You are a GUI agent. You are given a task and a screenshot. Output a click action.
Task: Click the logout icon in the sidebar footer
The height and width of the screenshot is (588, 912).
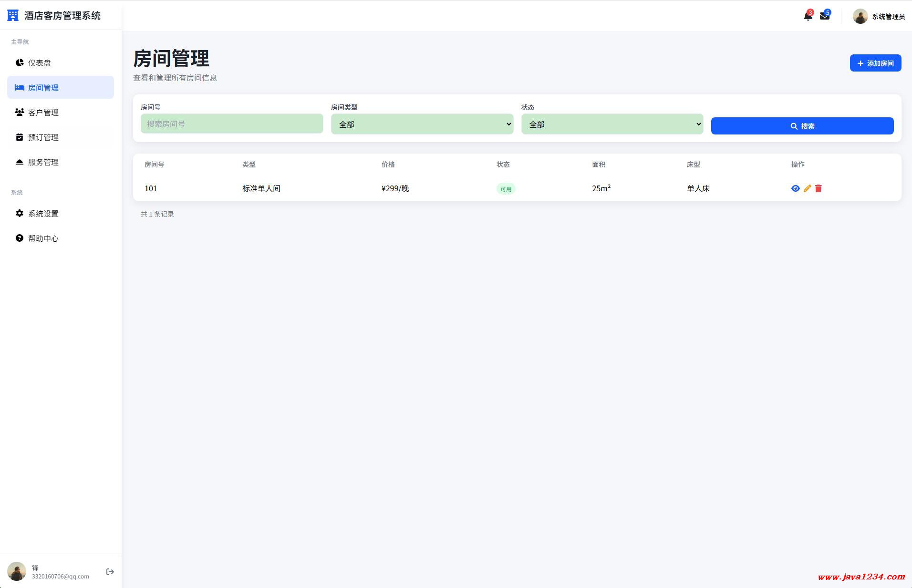110,572
